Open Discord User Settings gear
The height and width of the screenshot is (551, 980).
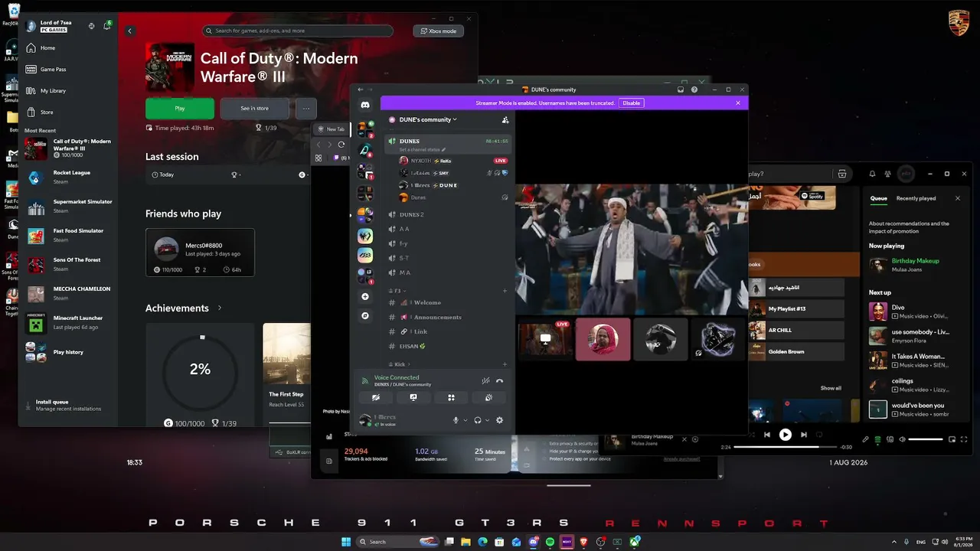pos(500,420)
